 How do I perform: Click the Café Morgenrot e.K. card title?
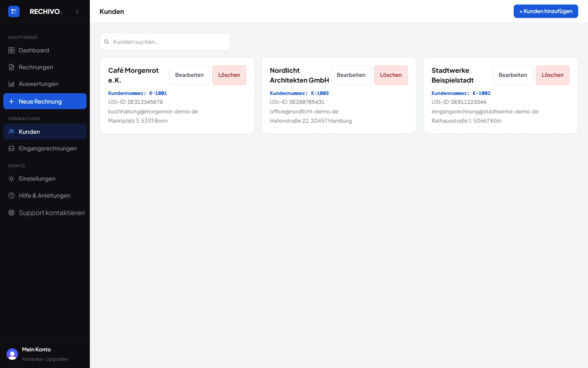pos(133,75)
